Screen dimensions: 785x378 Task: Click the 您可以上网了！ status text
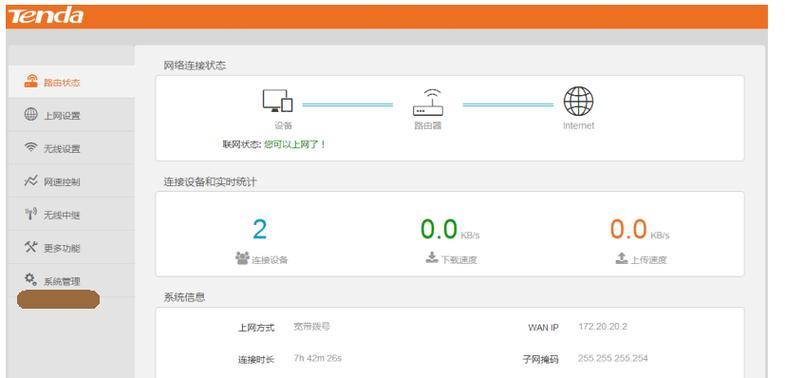(295, 144)
